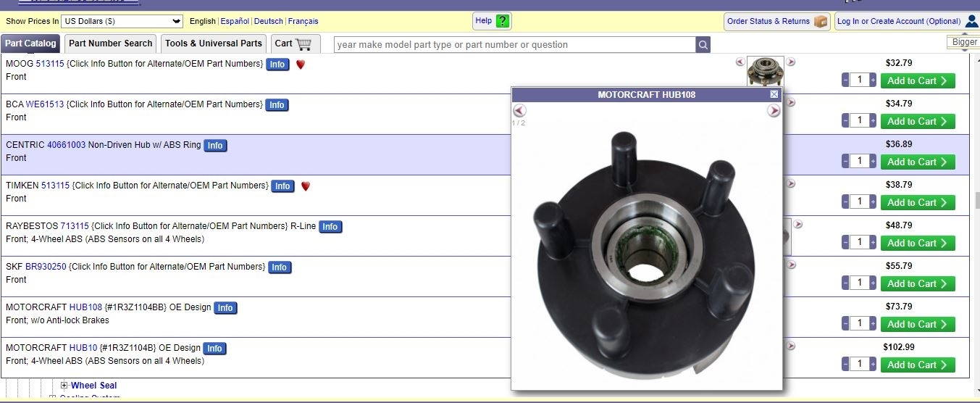Open the Tools & Universal Parts tab
Image resolution: width=980 pixels, height=403 pixels.
click(x=214, y=43)
